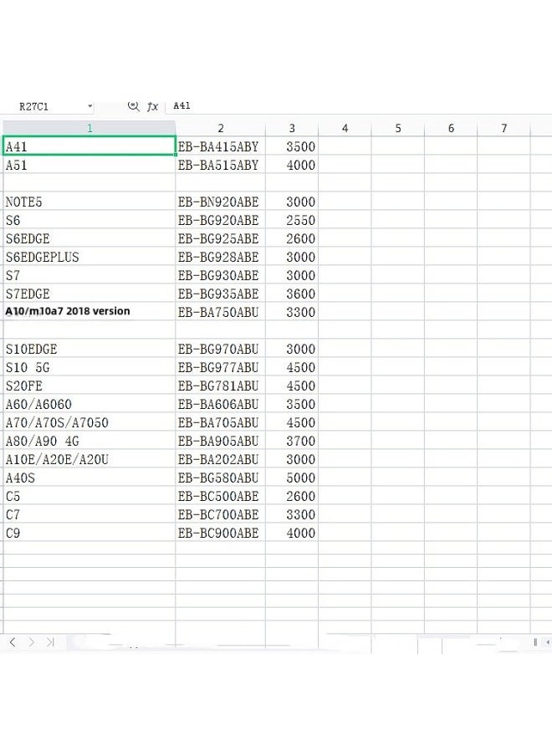Click the formula bar showing A41
This screenshot has width=552, height=756.
358,106
